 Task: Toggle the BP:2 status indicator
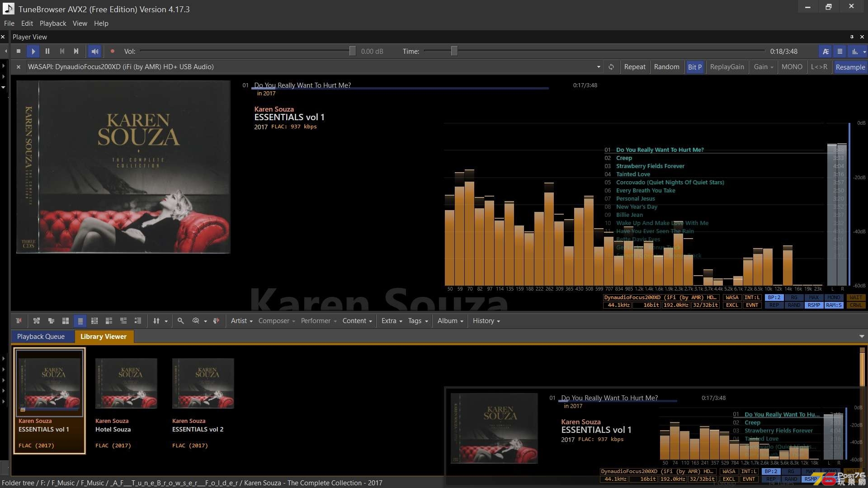pyautogui.click(x=774, y=298)
